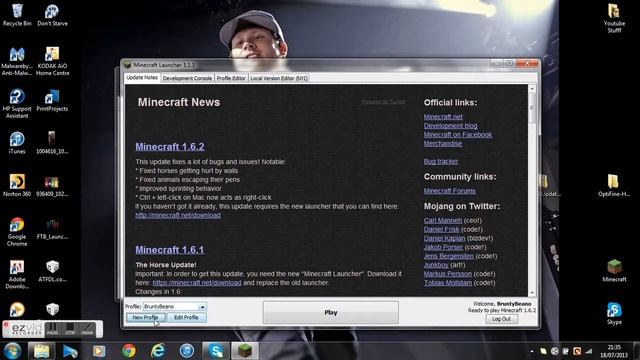
Task: Open the Youtube Stuff folder
Action: tap(614, 18)
